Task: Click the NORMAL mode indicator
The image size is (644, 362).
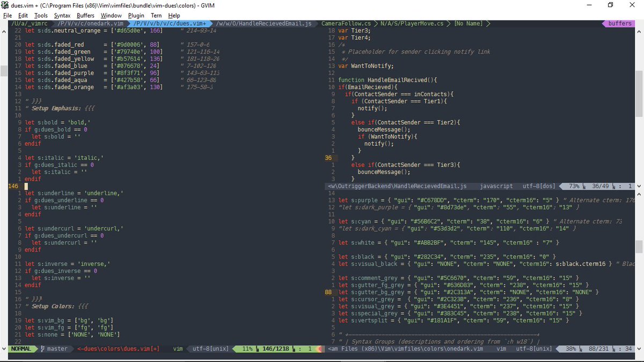Action: tap(23, 349)
